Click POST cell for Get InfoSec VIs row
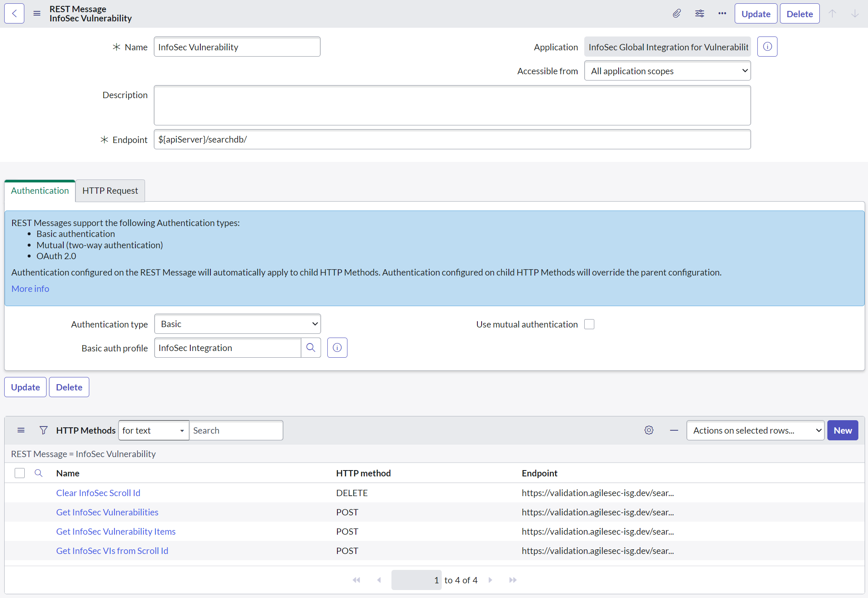The width and height of the screenshot is (868, 598). [x=347, y=551]
